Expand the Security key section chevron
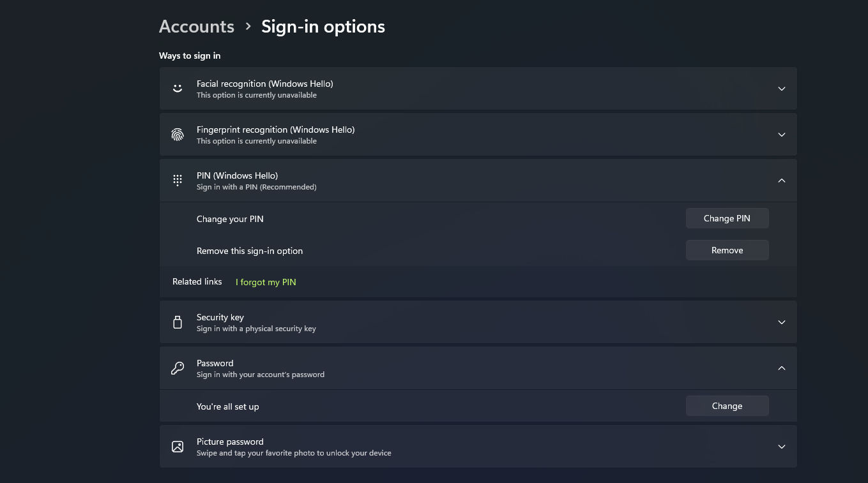Image resolution: width=868 pixels, height=483 pixels. pos(781,322)
